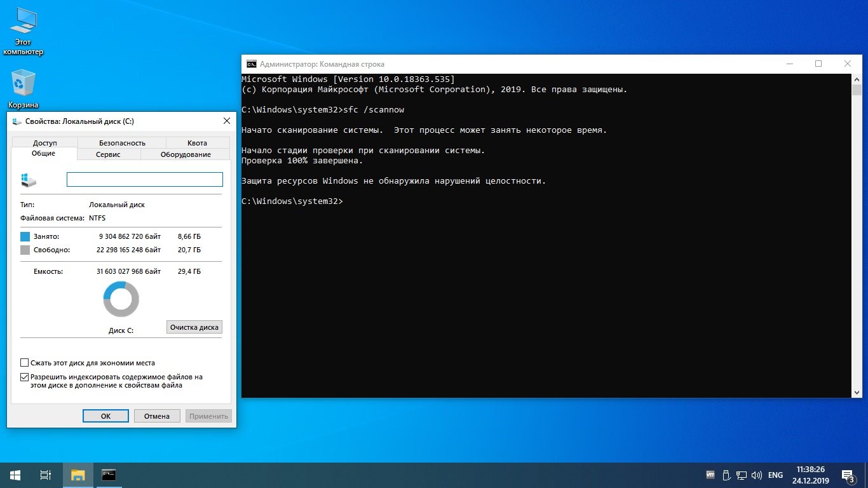Screen dimensions: 868x488
Task: Switch to the 'Безопасность' tab
Action: coord(122,143)
